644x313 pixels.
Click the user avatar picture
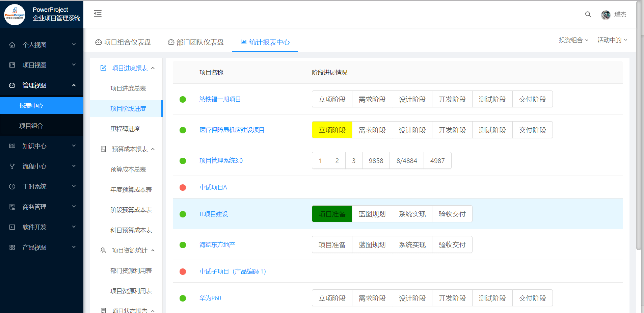606,15
